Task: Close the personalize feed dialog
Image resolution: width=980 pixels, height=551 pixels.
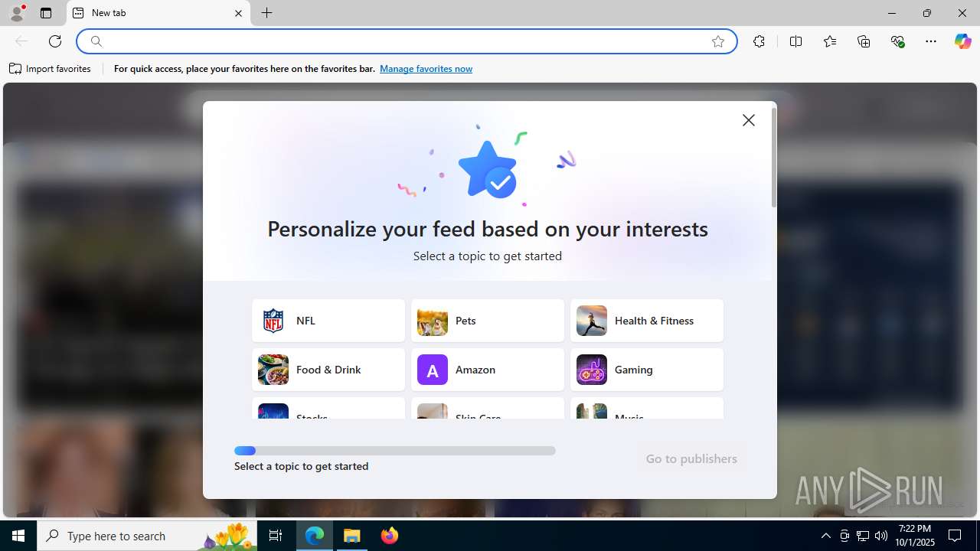Action: pos(749,120)
